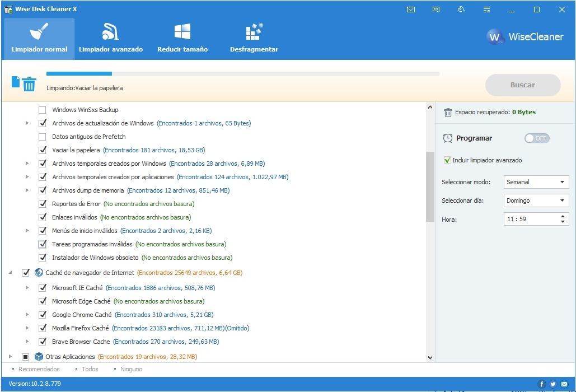Image resolution: width=576 pixels, height=392 pixels.
Task: Check the Windows WinSxs Backup checkbox
Action: (43, 110)
